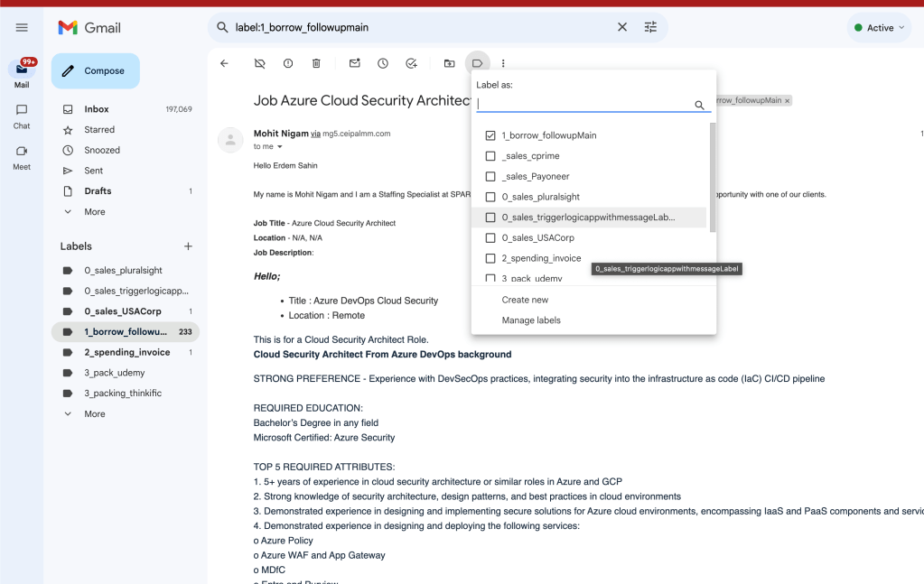
Task: Switch to Chat in the left rail
Action: coord(22,116)
